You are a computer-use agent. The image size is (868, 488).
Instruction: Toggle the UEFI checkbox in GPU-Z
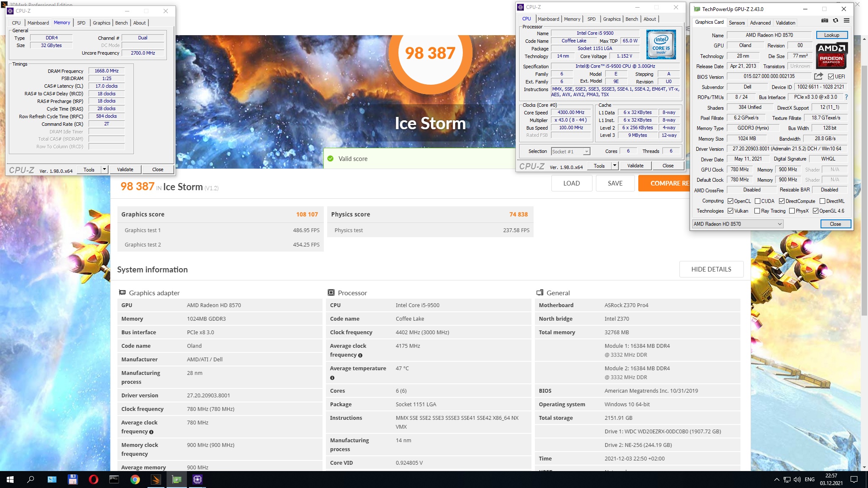[831, 77]
